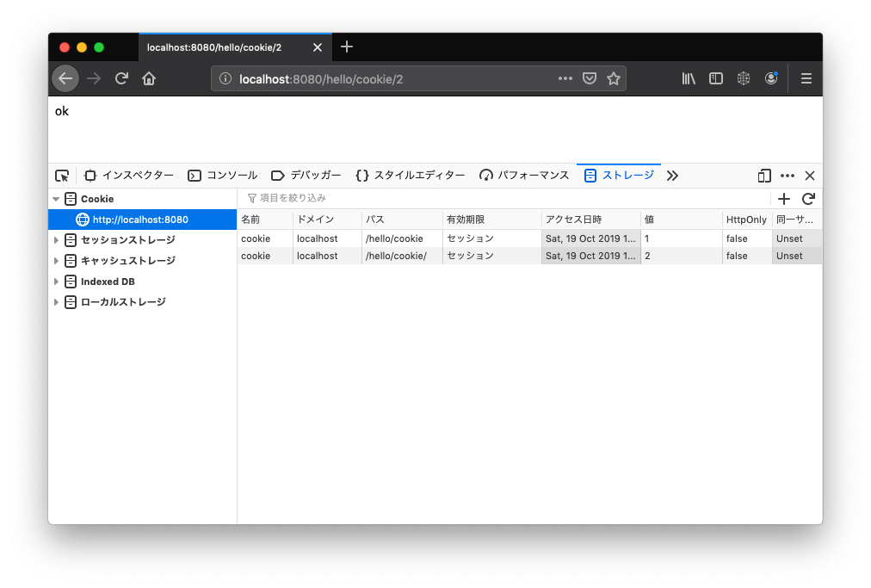
Task: Click the 項目を絞り込み filter field
Action: click(503, 198)
